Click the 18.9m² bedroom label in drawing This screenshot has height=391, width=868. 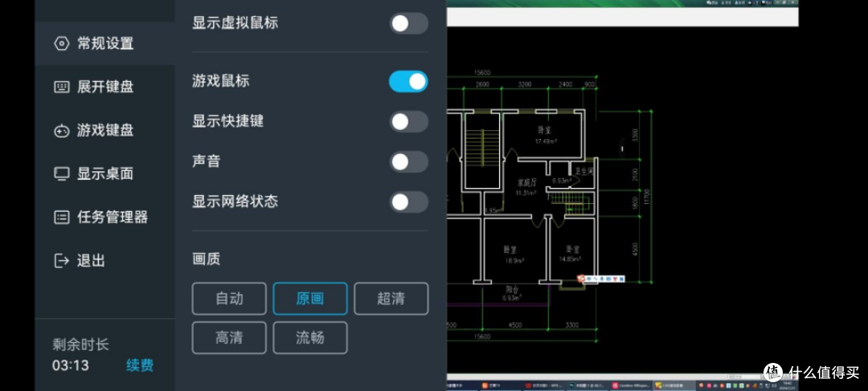514,259
